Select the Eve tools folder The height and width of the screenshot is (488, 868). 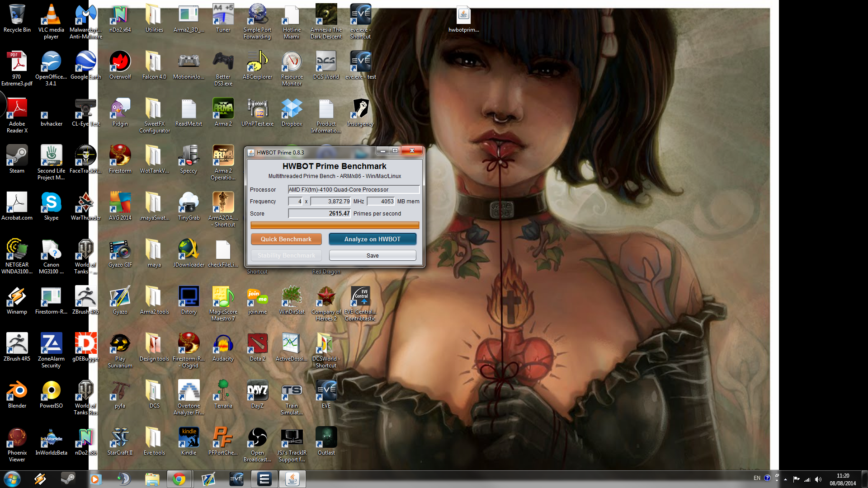coord(154,441)
